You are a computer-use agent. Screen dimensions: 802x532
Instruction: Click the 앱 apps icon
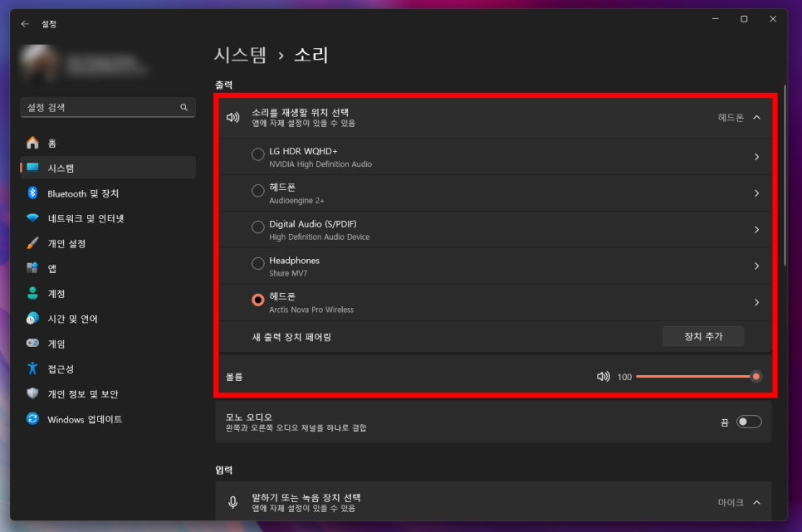pos(32,268)
